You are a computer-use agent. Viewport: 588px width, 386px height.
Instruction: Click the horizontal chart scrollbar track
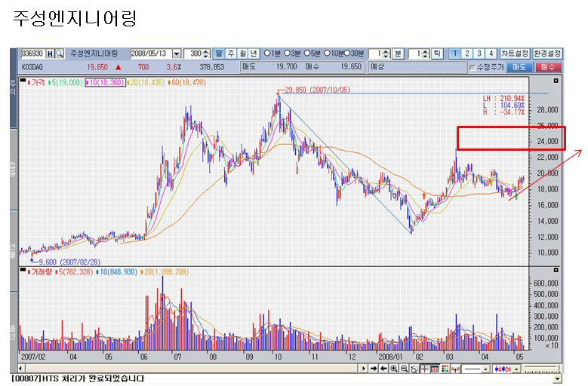click(x=192, y=369)
